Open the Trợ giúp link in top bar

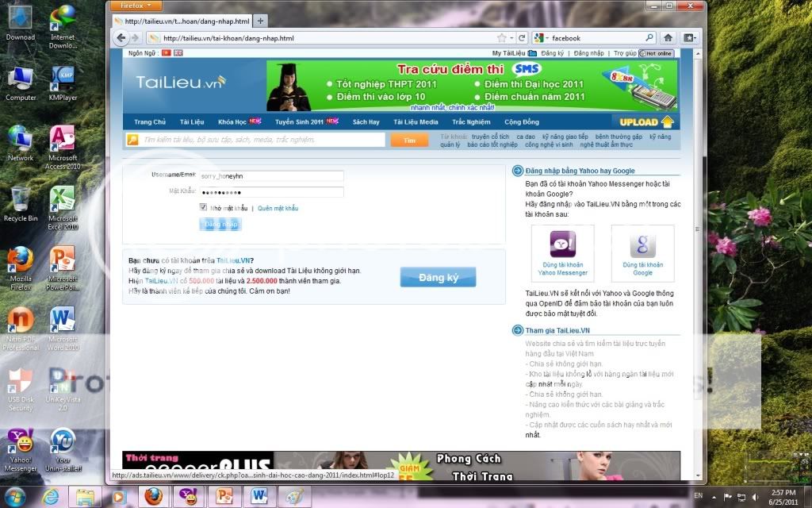pos(625,53)
